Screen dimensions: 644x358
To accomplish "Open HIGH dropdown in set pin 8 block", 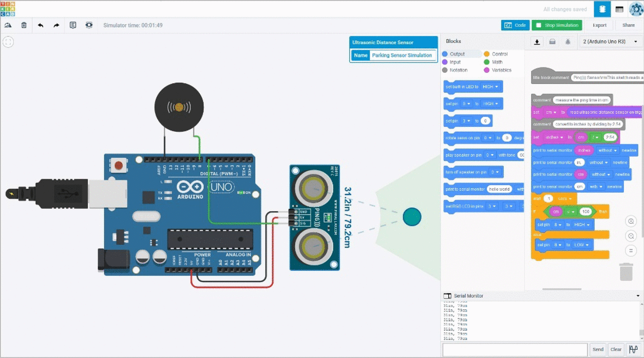I will tap(582, 225).
